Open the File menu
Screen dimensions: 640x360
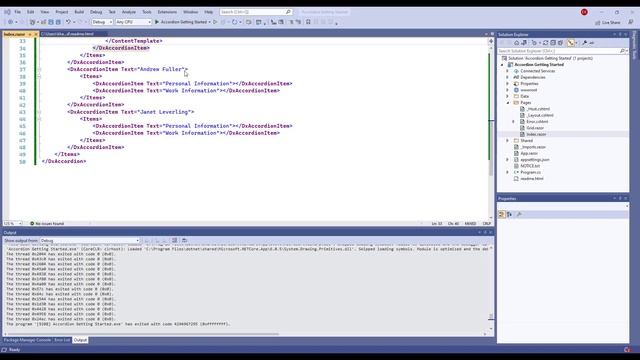pos(17,12)
